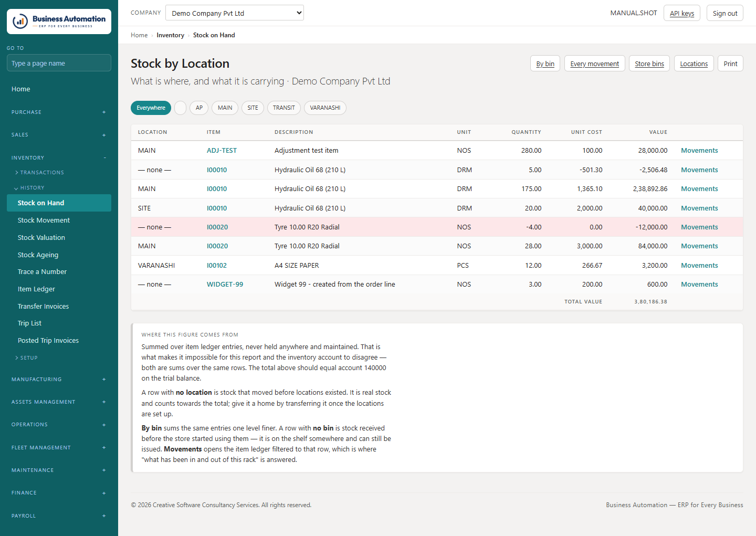Open Stock Valuation in sidebar

pos(41,238)
